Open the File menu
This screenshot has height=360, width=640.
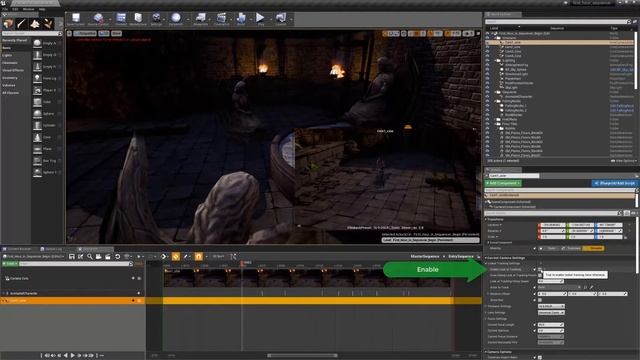[5, 9]
